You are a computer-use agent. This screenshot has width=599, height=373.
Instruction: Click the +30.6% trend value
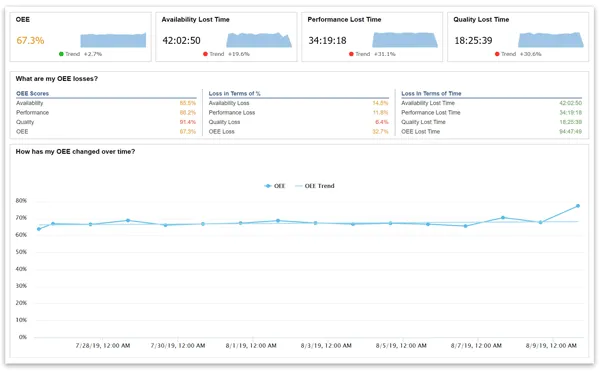(531, 54)
